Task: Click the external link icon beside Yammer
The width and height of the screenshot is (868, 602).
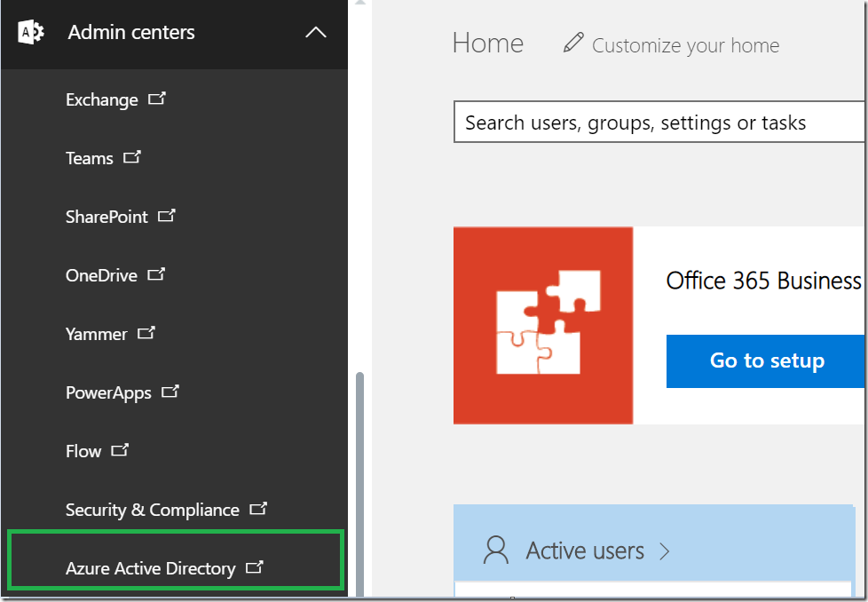Action: pyautogui.click(x=146, y=333)
